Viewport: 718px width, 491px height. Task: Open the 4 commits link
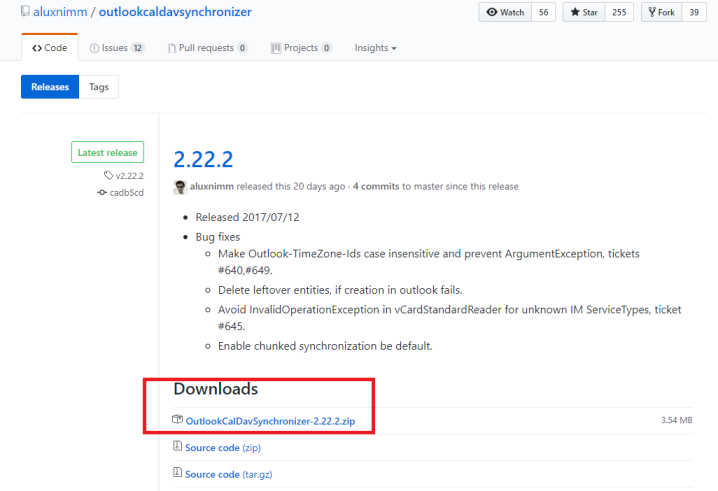coord(376,186)
